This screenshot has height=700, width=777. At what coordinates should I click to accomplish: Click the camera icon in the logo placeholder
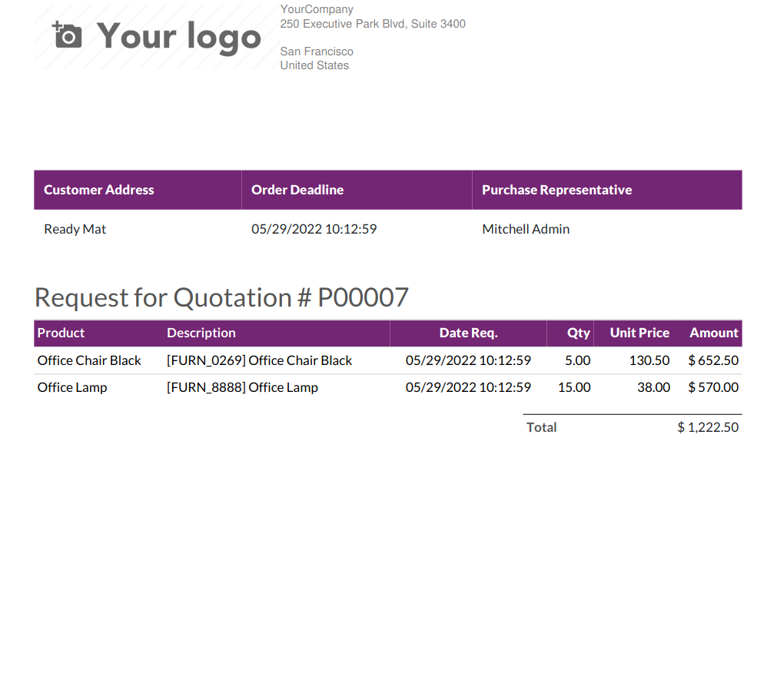click(x=67, y=35)
